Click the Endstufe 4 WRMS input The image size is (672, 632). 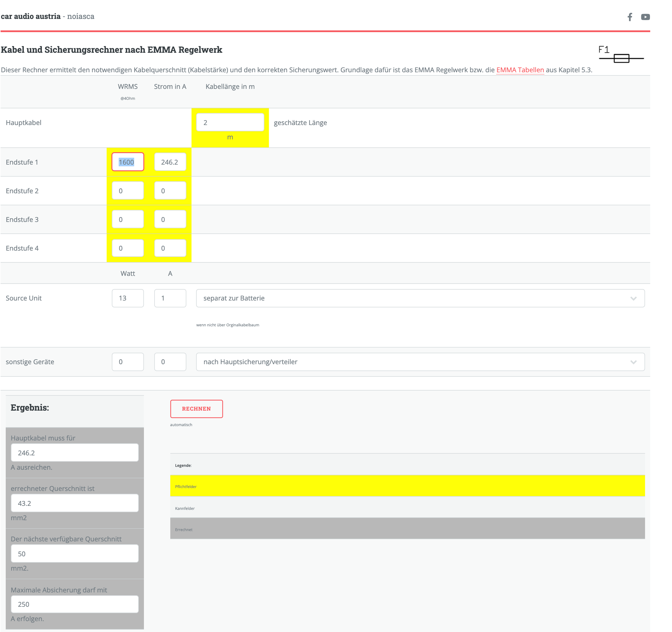pyautogui.click(x=128, y=248)
